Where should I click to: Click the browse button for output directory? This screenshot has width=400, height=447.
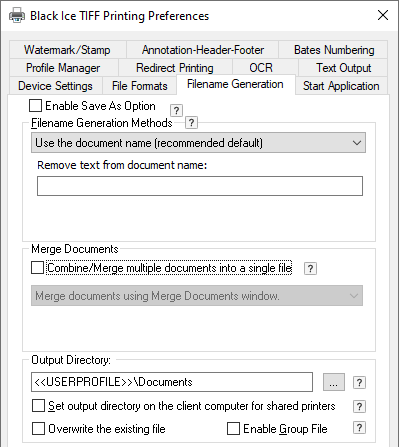334,382
